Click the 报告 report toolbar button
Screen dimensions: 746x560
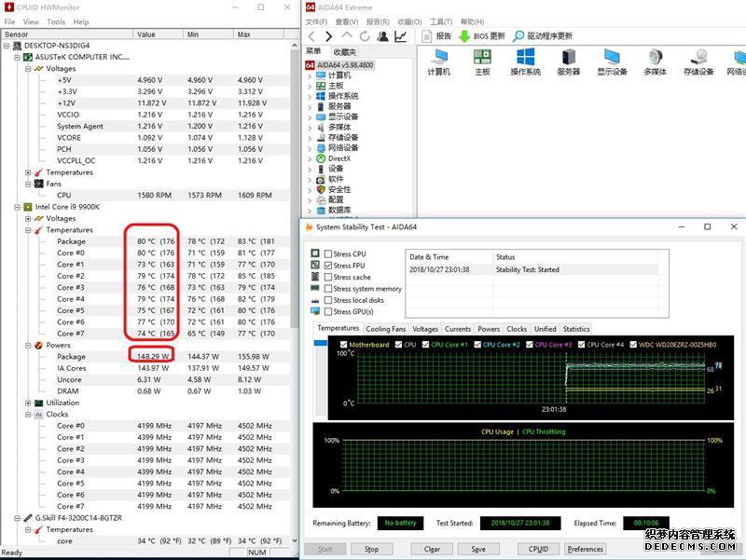(x=436, y=36)
